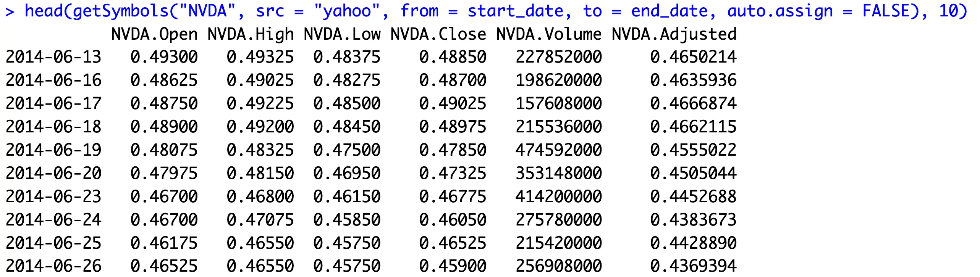Click the volume value 215536000
This screenshot has height=277, width=980.
[559, 127]
